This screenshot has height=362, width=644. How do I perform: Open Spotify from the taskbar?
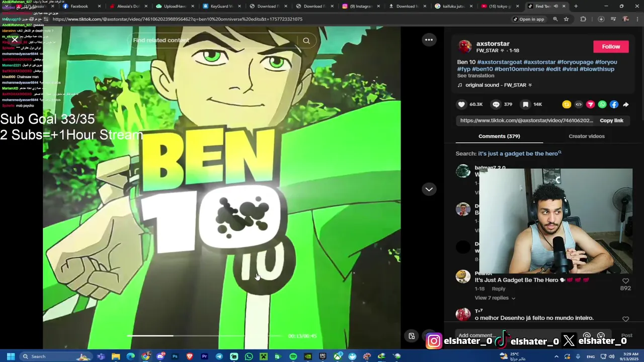tap(293, 356)
